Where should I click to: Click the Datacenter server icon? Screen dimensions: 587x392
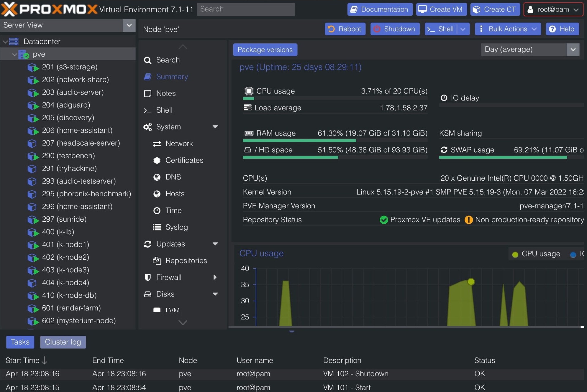14,42
